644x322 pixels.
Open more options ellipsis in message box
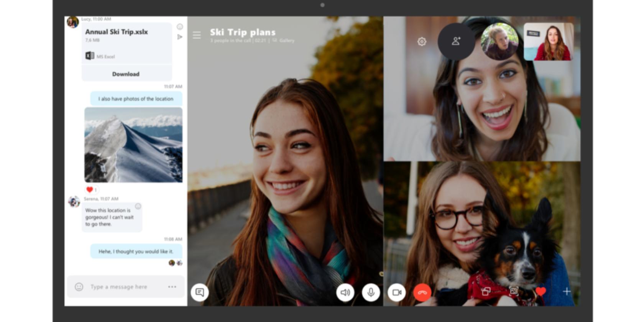pos(172,287)
